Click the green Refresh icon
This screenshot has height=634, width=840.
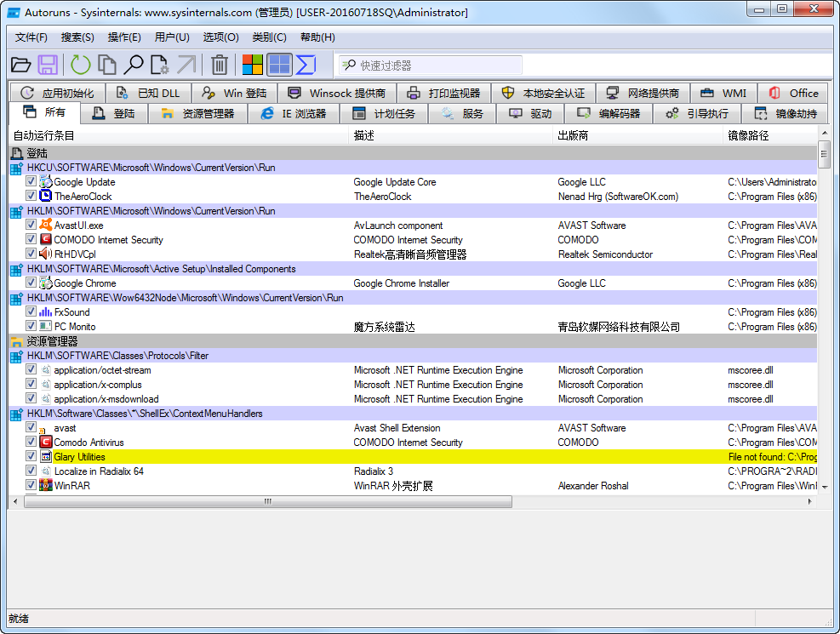[81, 65]
